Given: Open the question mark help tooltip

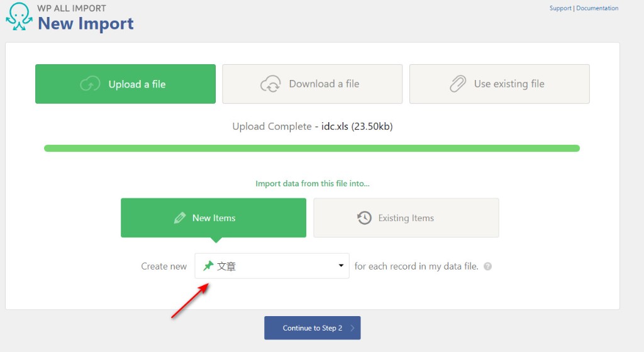Looking at the screenshot, I should (x=488, y=266).
